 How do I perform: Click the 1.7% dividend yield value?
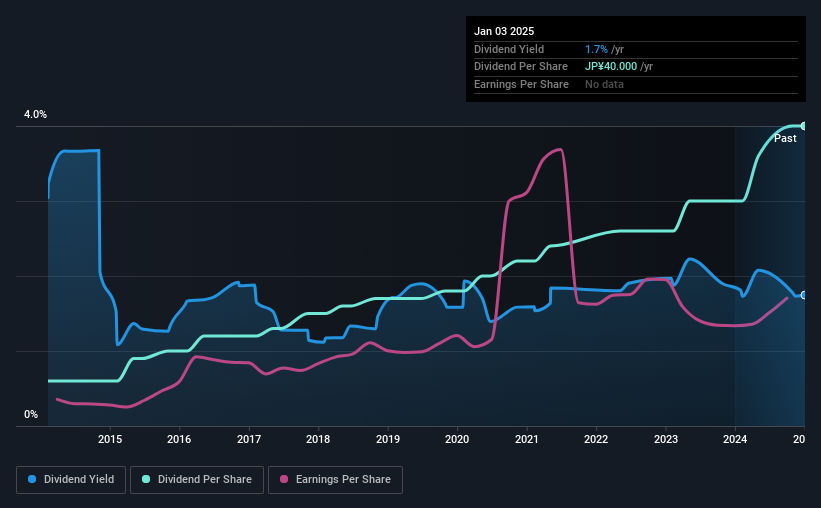[596, 49]
